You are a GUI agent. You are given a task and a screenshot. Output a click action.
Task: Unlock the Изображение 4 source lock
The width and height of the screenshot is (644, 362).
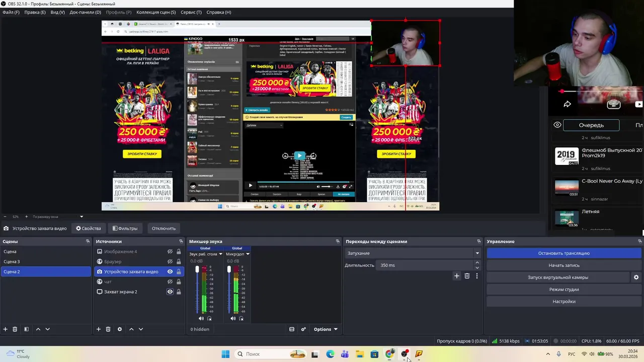click(179, 251)
